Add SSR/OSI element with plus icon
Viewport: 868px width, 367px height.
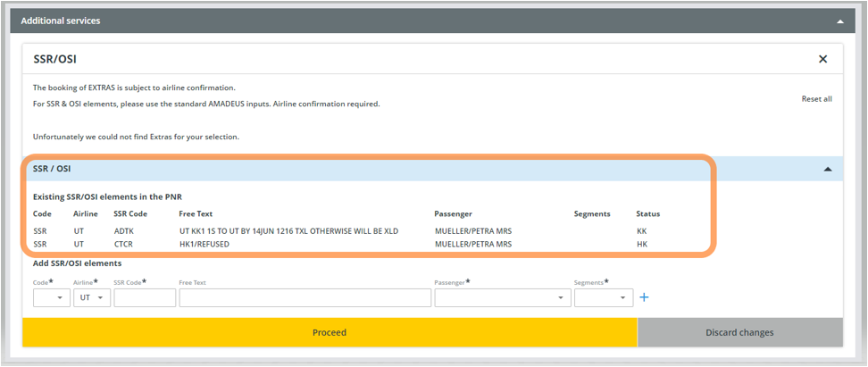click(644, 297)
